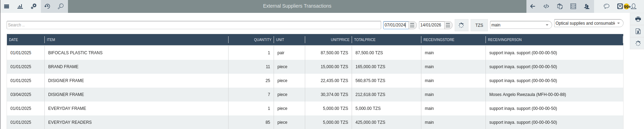Sort by the ITEM column header

coord(136,40)
